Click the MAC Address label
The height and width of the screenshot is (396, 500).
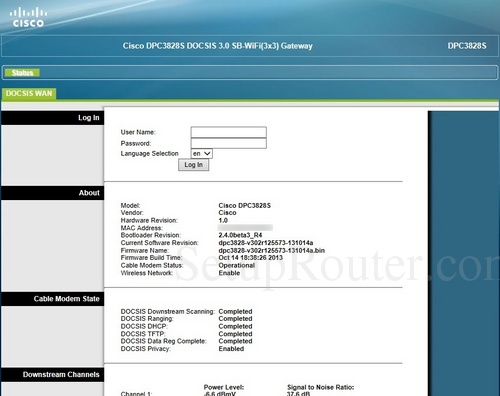tap(142, 228)
